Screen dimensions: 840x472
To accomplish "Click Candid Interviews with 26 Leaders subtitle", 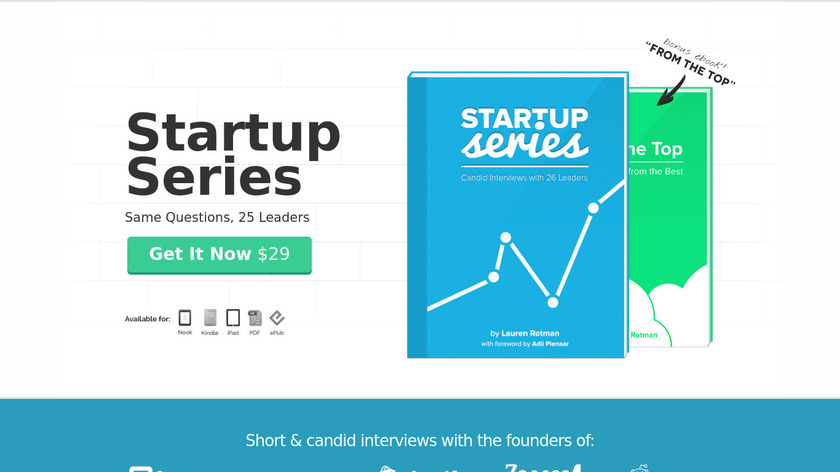I will [524, 178].
